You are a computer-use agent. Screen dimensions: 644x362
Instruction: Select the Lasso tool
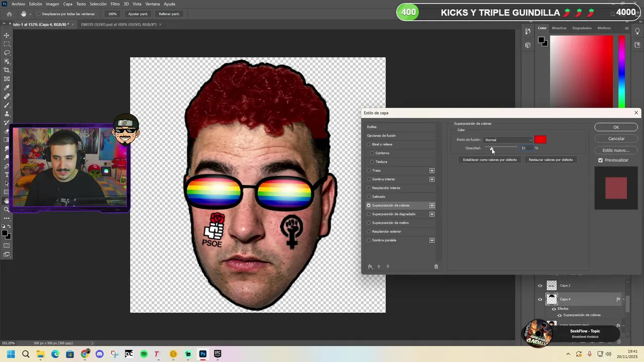[7, 53]
